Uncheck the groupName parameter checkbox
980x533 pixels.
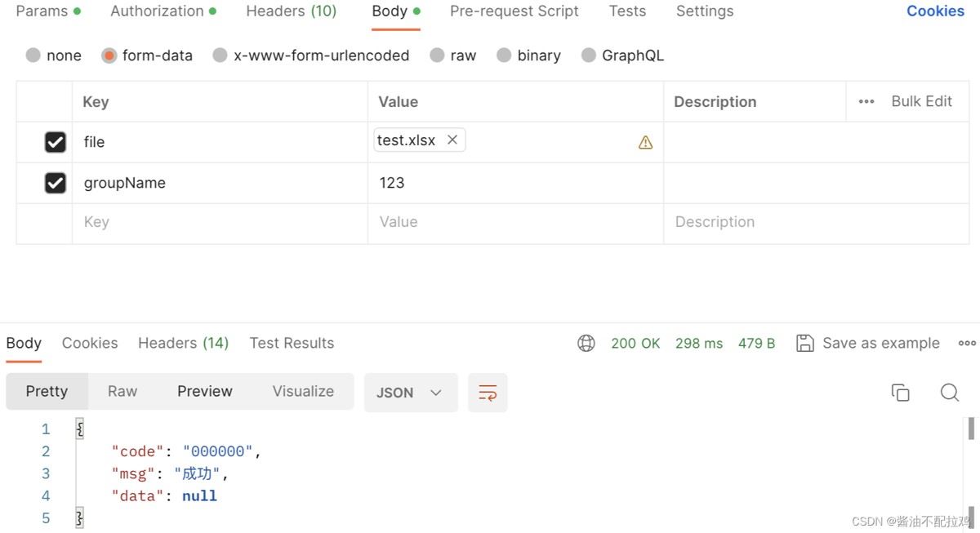point(55,183)
